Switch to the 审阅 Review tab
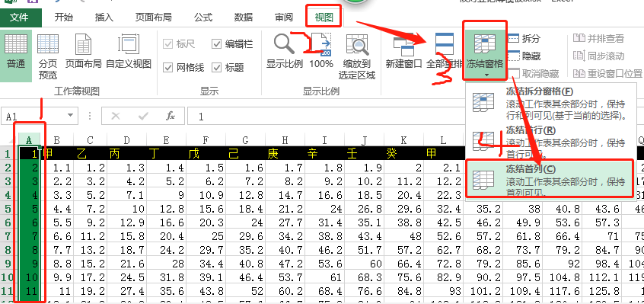Viewport: 644px width, 304px height. [284, 18]
